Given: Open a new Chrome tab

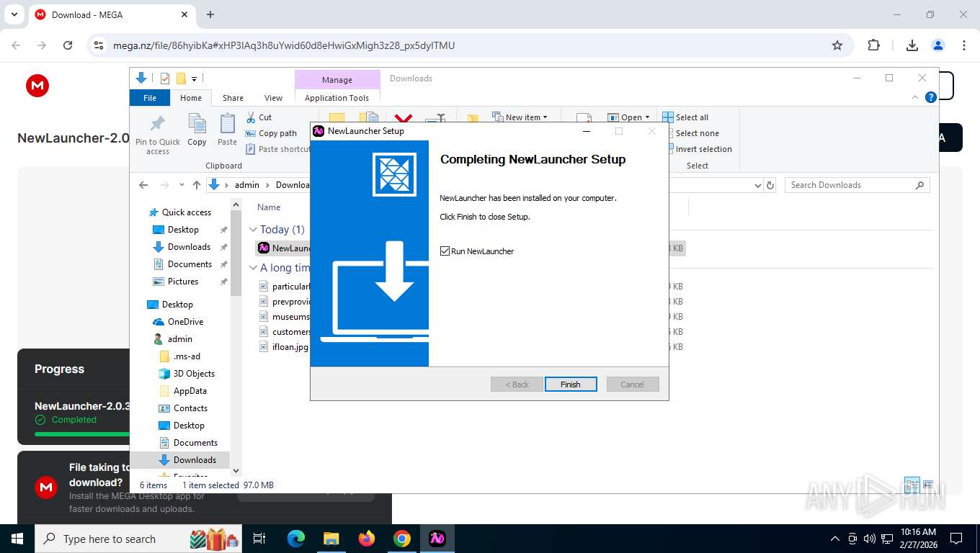Looking at the screenshot, I should coord(210,14).
